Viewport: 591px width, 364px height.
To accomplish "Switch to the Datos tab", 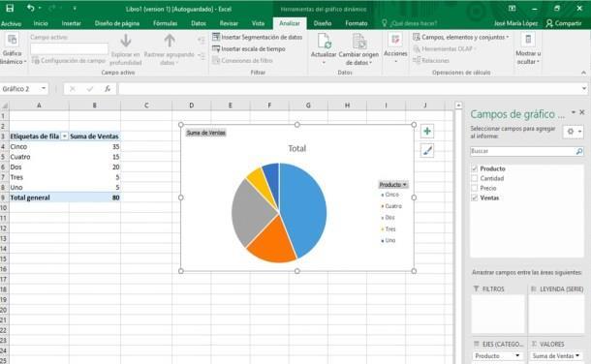I will [x=199, y=23].
